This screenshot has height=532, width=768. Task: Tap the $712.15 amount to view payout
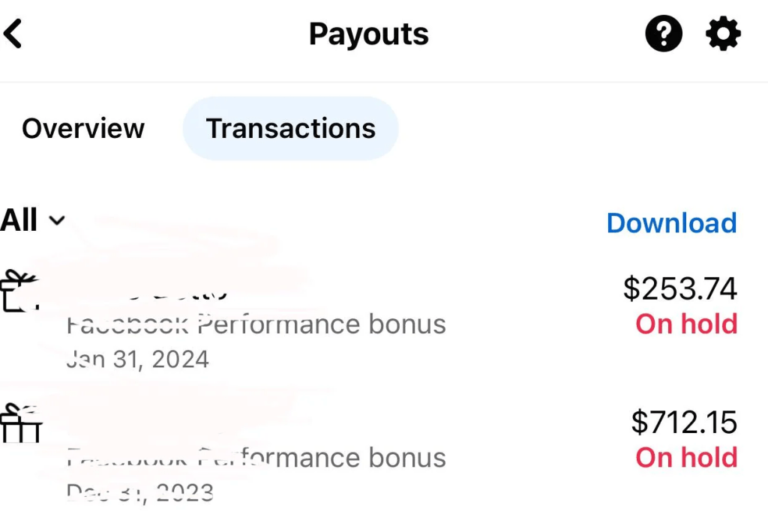point(683,422)
